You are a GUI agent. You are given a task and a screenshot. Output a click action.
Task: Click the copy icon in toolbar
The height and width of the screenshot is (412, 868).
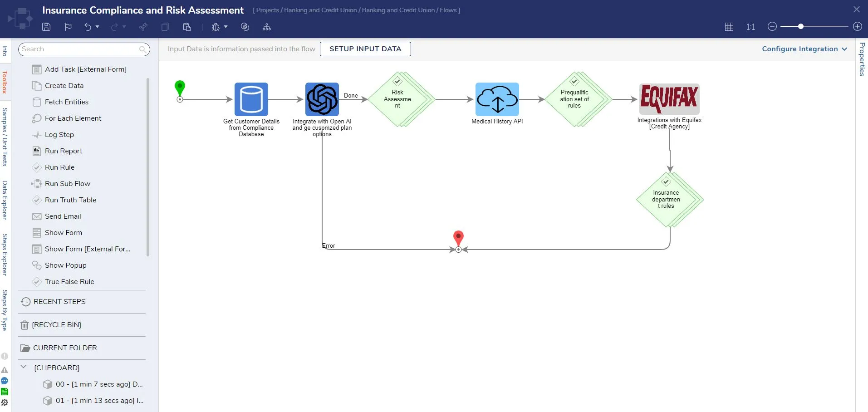click(x=165, y=27)
